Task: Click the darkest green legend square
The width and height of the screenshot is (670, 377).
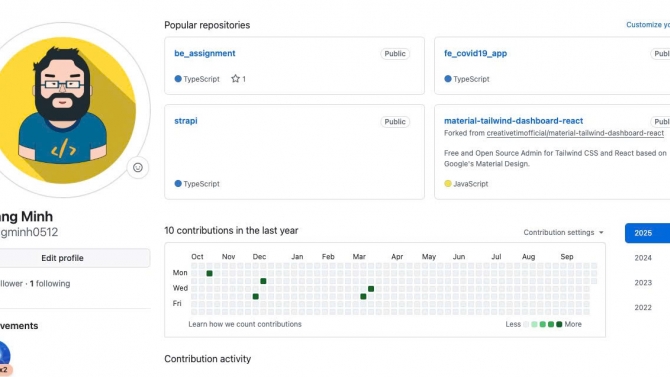Action: 559,324
